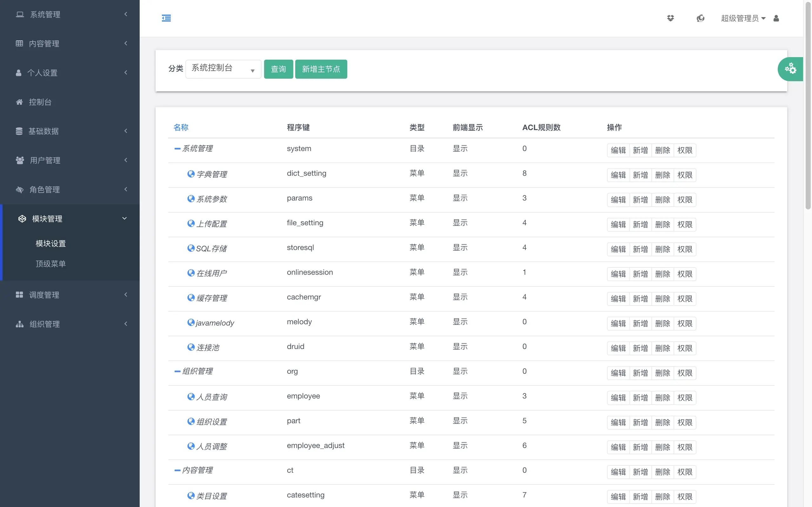Click the 人员调整 tree row name

pyautogui.click(x=212, y=446)
